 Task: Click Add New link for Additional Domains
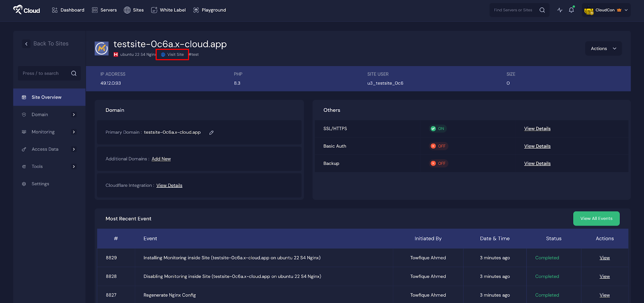click(x=161, y=159)
